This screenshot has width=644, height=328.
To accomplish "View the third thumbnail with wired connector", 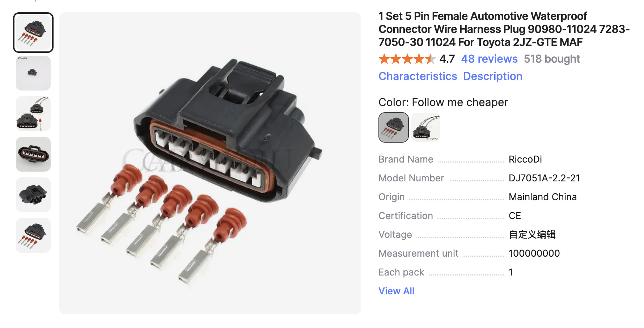I will 33,114.
